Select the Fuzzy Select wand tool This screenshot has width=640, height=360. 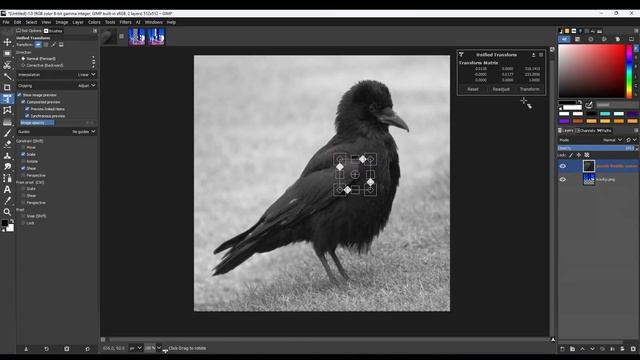tap(7, 76)
